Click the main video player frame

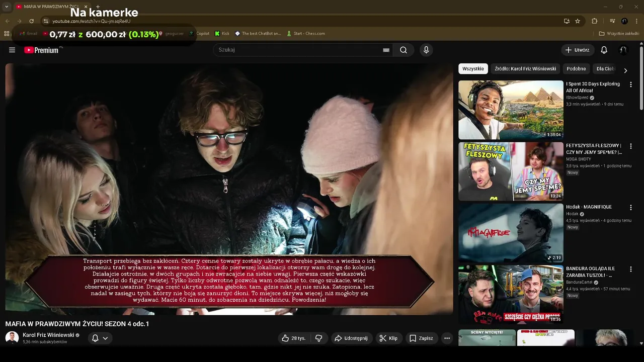(x=229, y=189)
